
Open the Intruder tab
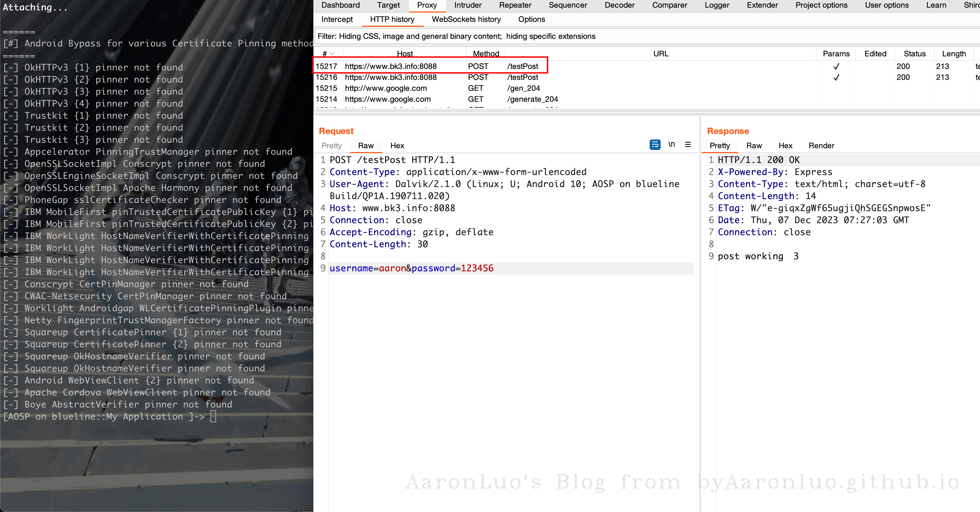click(x=468, y=5)
